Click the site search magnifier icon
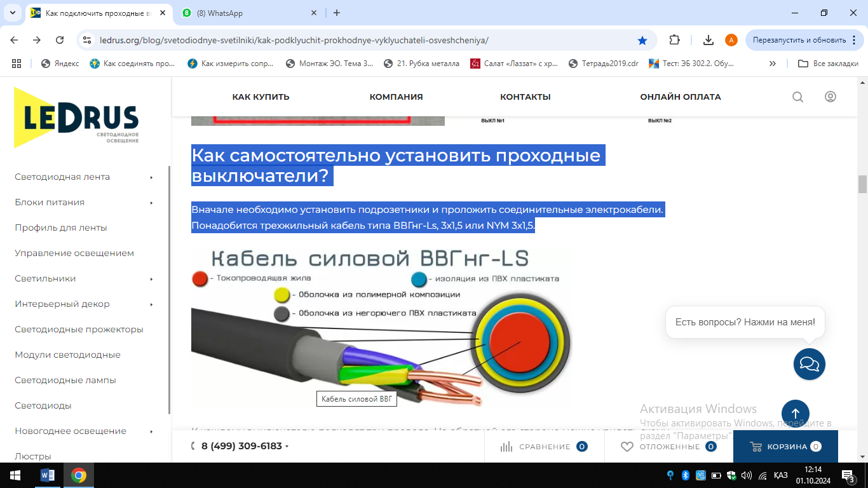Image resolution: width=868 pixels, height=488 pixels. click(797, 97)
